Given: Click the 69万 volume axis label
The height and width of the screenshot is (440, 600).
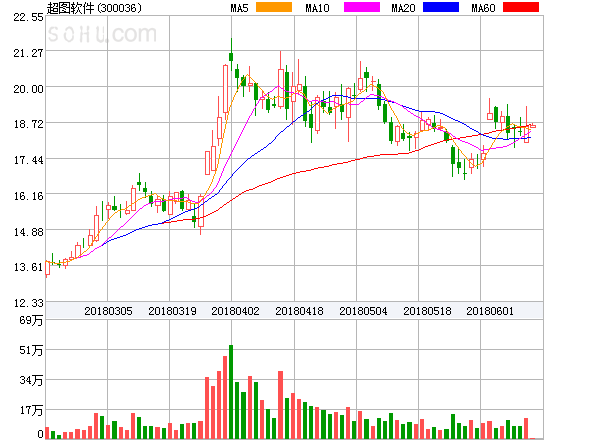Looking at the screenshot, I should (31, 320).
